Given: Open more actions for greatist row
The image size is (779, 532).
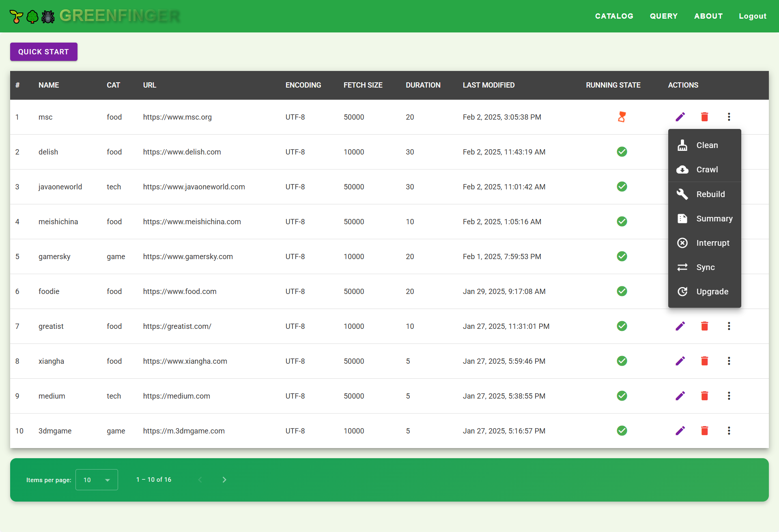Looking at the screenshot, I should click(x=729, y=326).
